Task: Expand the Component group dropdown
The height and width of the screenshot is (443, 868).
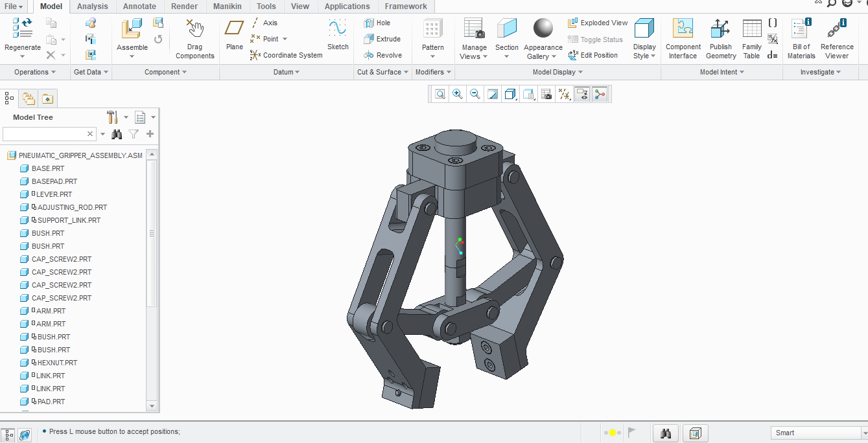Action: tap(166, 72)
